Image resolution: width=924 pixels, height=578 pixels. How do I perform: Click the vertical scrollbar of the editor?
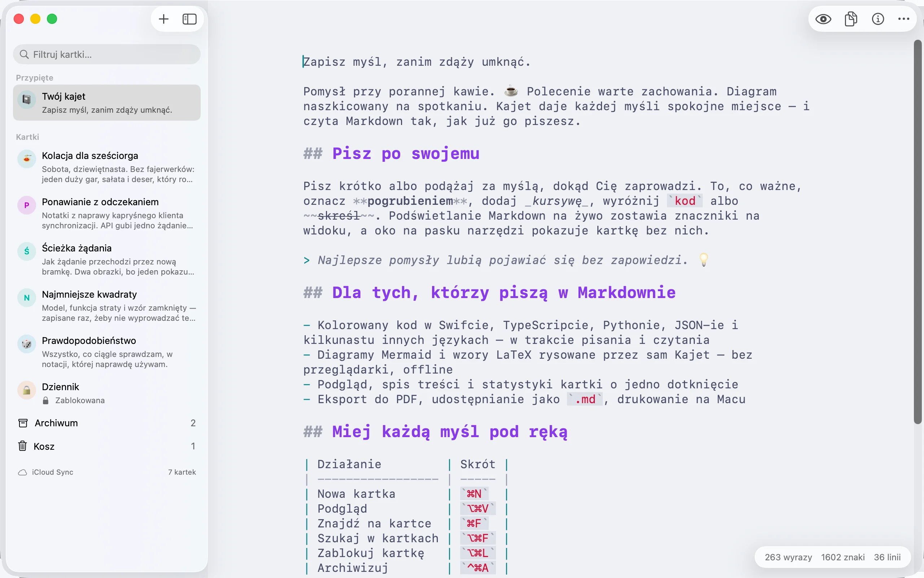pyautogui.click(x=918, y=232)
